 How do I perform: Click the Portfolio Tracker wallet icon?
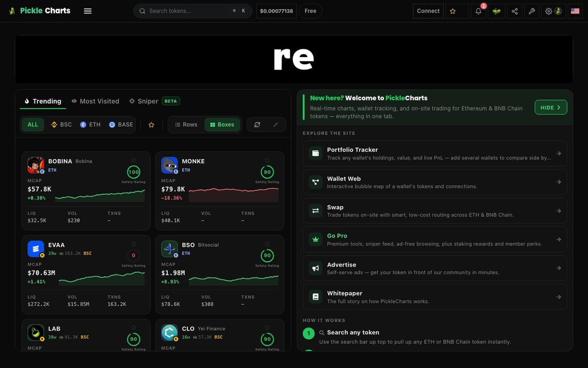click(x=315, y=154)
